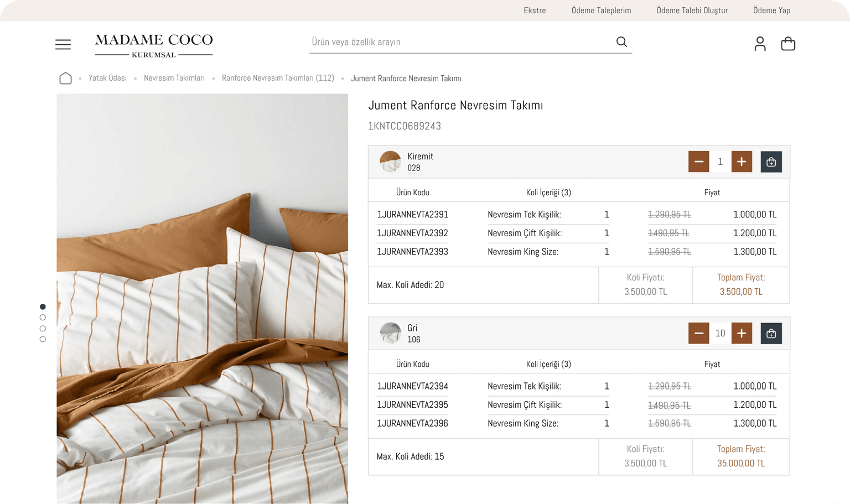Open the account profile icon

[x=760, y=44]
